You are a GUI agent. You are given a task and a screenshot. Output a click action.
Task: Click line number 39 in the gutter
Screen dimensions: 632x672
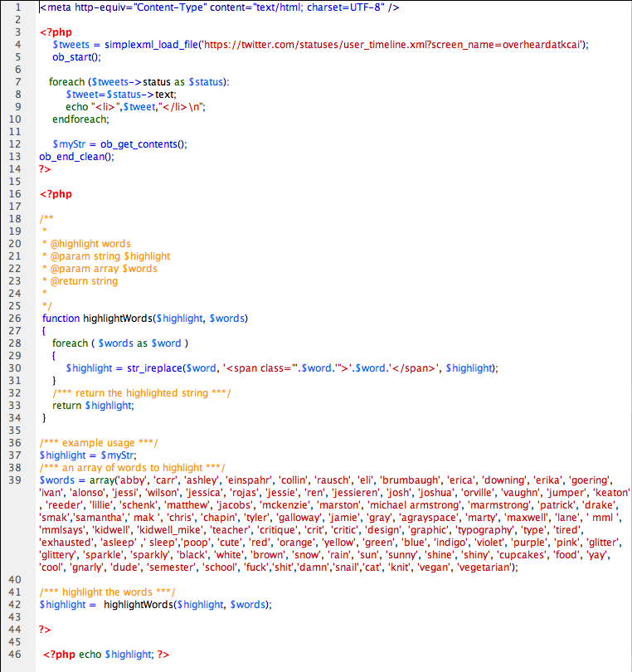[17, 480]
